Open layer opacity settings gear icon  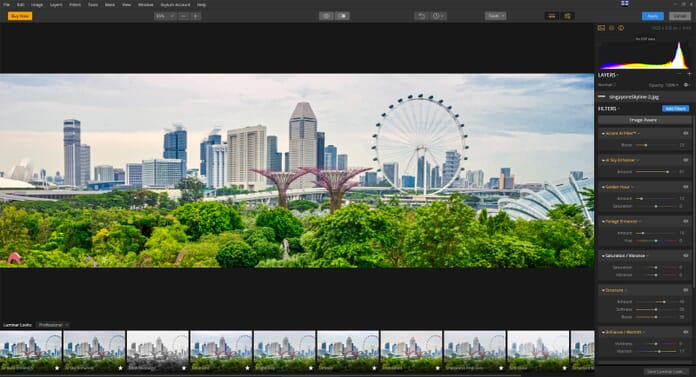click(x=686, y=85)
